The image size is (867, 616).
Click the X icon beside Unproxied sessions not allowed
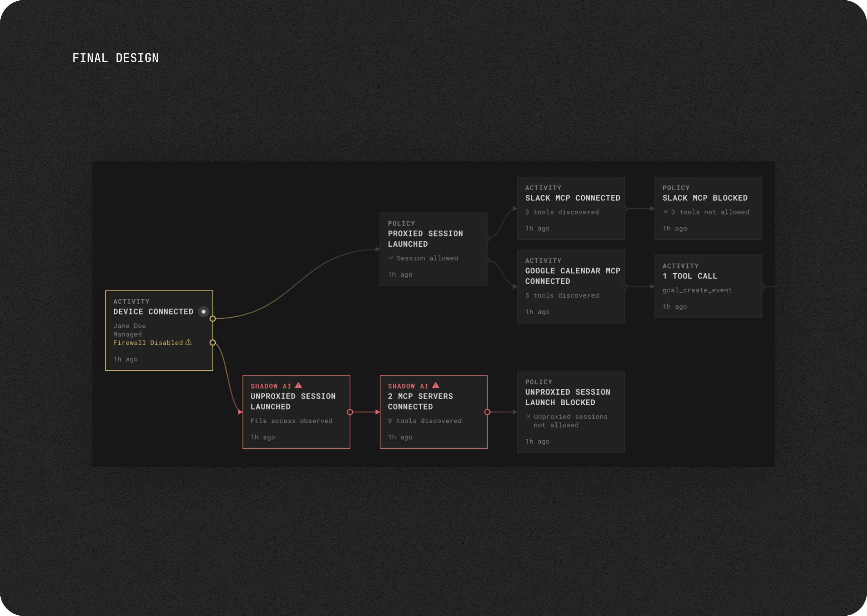click(529, 416)
